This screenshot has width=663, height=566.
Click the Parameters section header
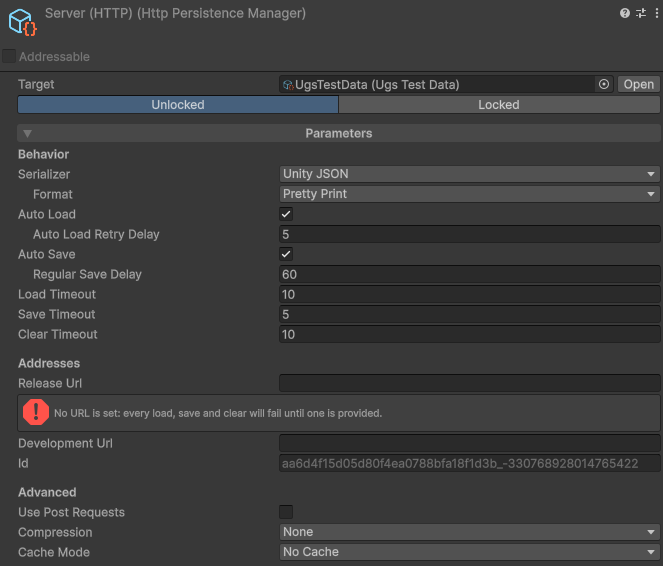click(x=339, y=134)
